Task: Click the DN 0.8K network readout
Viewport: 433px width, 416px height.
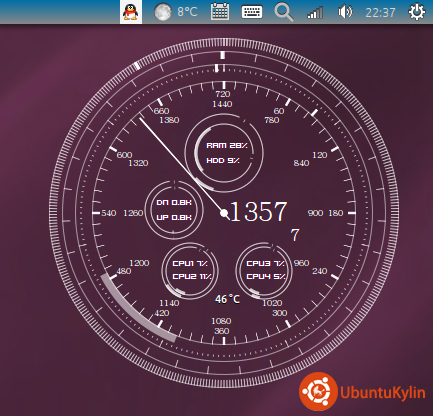Action: 174,203
